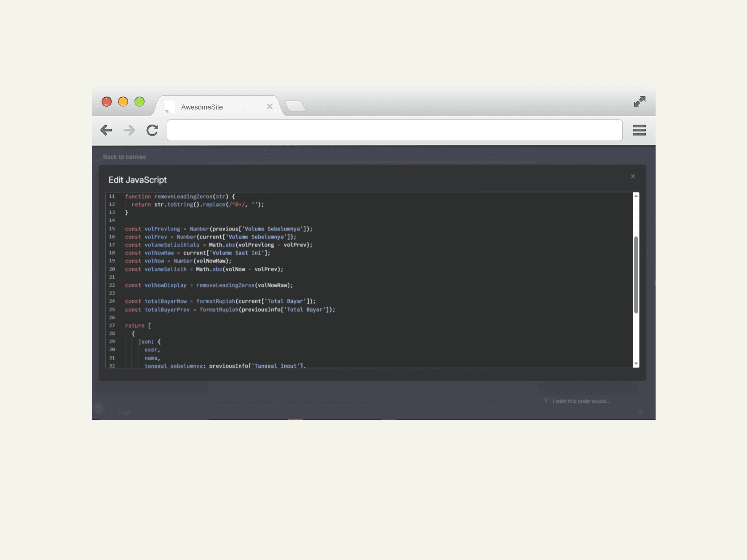Open the Logs panel at bottom
Screen dimensions: 747x560
point(124,412)
